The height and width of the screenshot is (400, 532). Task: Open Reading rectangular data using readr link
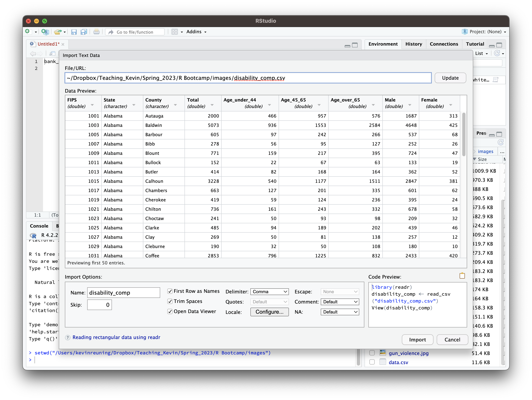116,337
